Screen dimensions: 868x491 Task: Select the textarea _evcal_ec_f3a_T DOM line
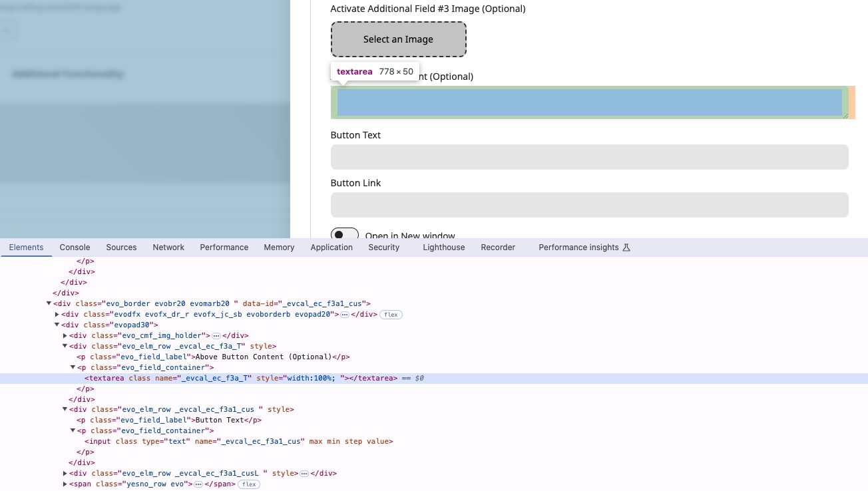(x=434, y=378)
